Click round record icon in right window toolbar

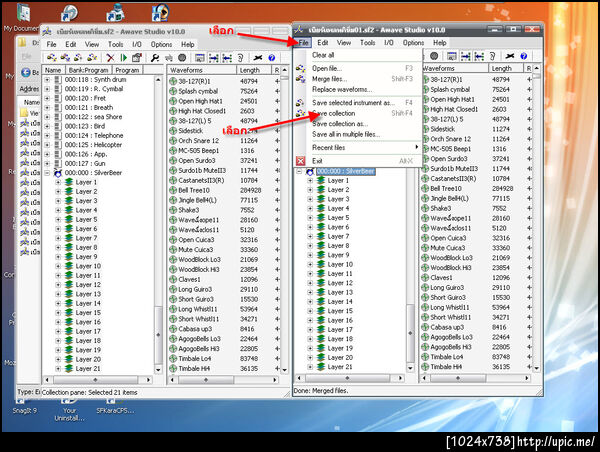[434, 56]
